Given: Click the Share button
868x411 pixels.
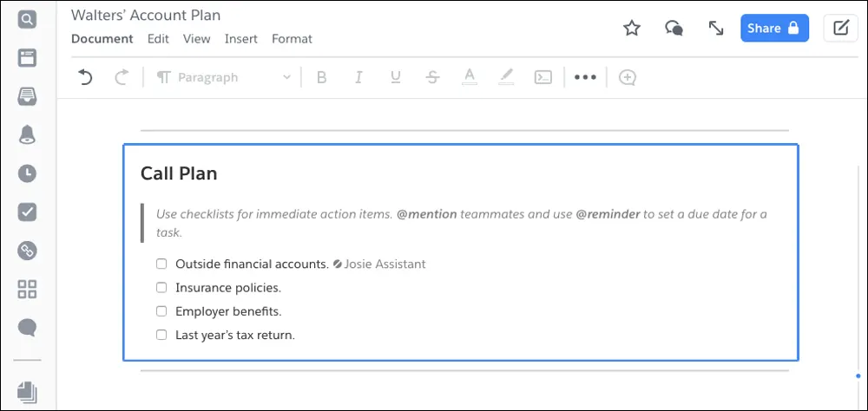Looking at the screenshot, I should pos(774,29).
